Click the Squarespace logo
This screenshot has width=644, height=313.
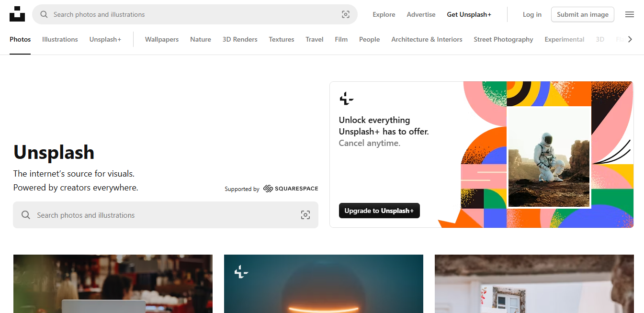(x=290, y=189)
